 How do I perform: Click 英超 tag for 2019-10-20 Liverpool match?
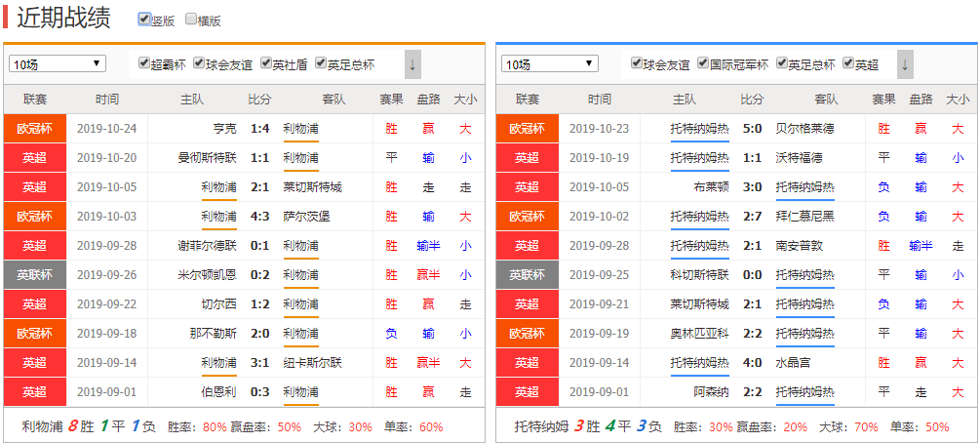point(34,158)
